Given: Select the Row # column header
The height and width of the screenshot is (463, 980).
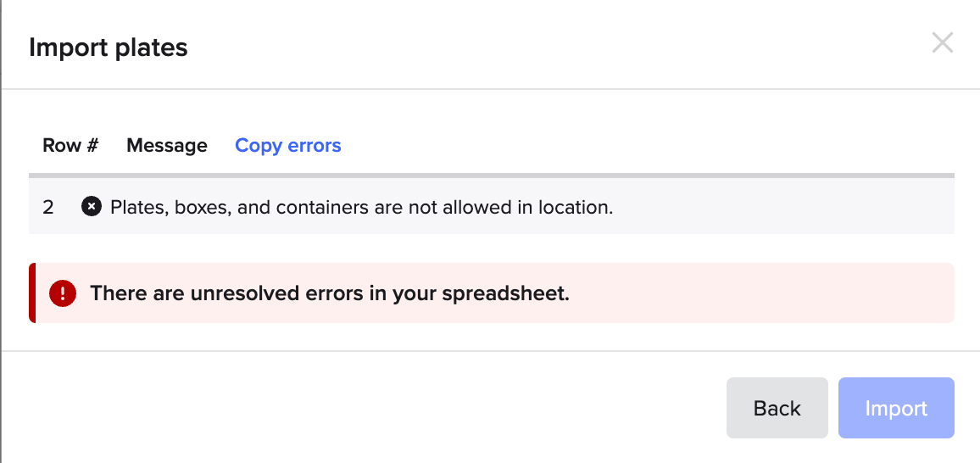Looking at the screenshot, I should (70, 146).
